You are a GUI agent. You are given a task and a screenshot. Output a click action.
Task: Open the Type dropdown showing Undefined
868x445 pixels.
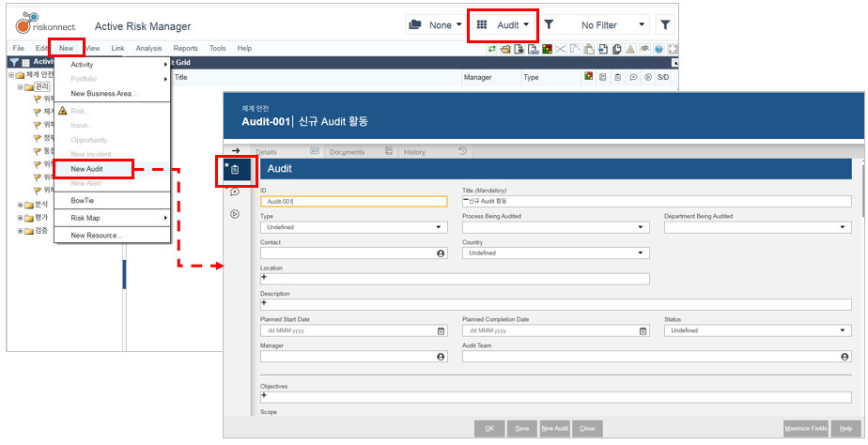coord(354,227)
